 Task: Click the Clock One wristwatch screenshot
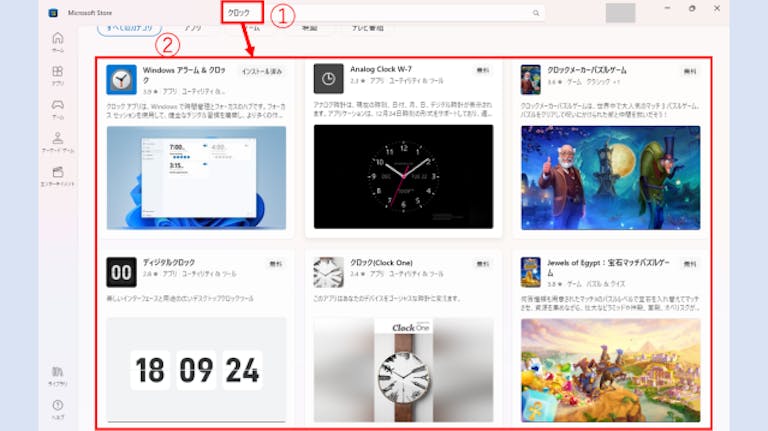coord(404,370)
